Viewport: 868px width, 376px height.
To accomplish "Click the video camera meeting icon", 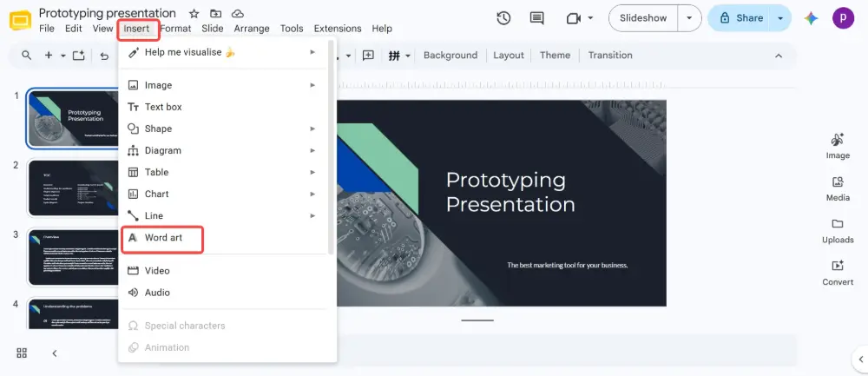I will [573, 18].
